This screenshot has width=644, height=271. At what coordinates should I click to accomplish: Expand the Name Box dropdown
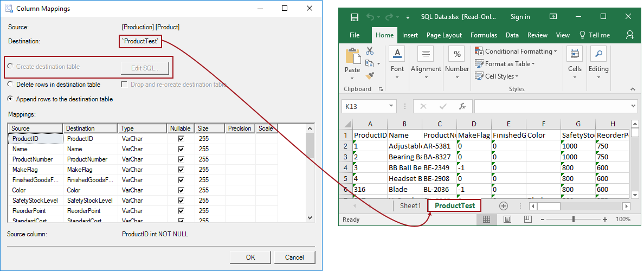(391, 106)
